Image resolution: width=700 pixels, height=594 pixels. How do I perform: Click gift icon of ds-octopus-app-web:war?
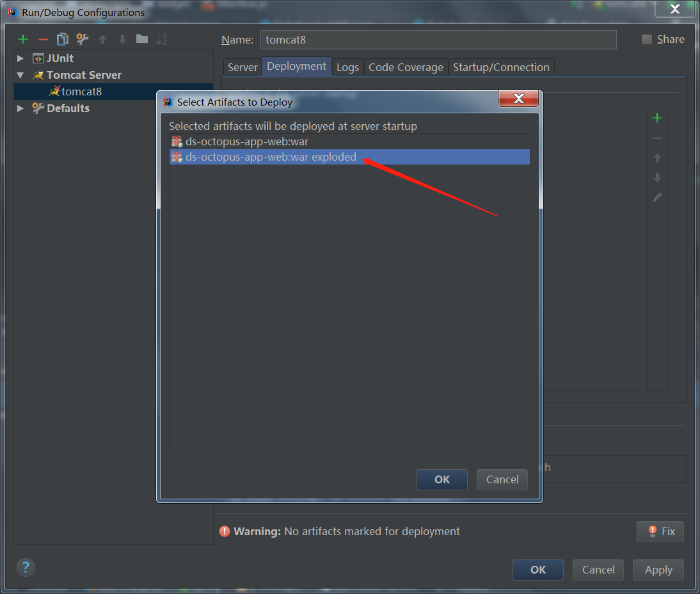pos(177,141)
